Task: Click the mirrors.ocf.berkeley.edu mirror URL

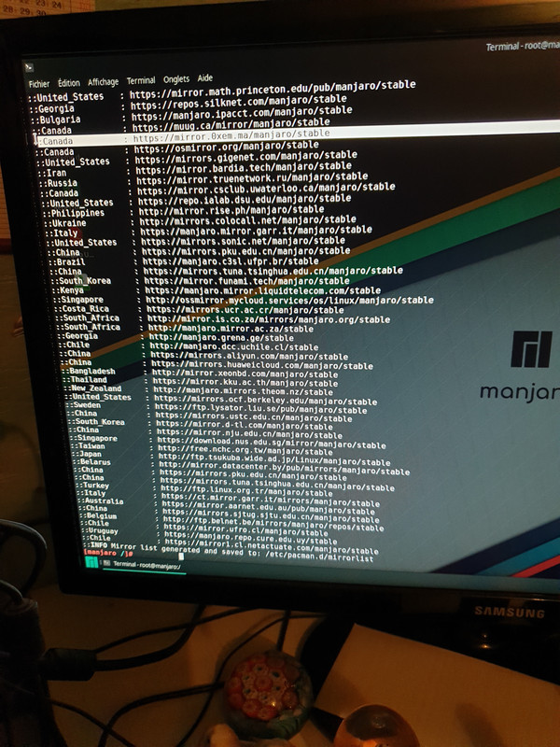Action: pos(266,401)
